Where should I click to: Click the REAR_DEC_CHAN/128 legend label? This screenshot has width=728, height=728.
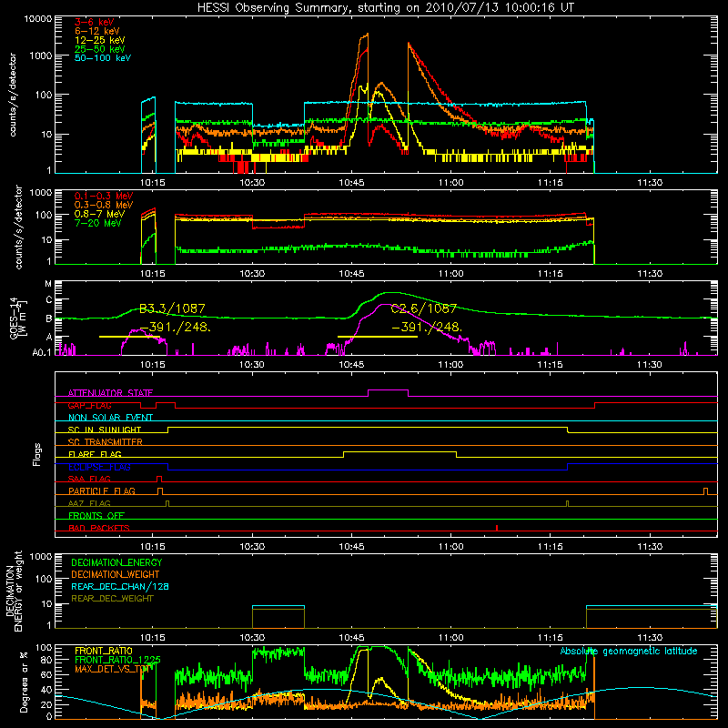120,587
